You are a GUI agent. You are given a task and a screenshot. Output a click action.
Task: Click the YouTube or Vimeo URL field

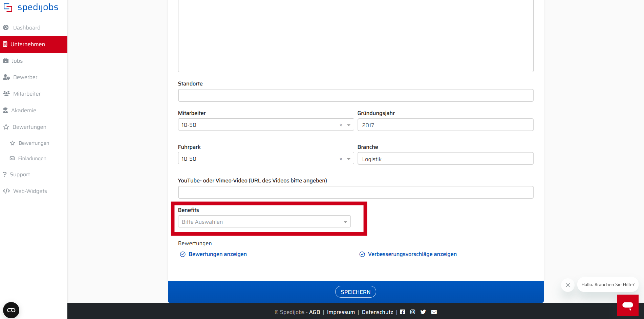pyautogui.click(x=356, y=192)
